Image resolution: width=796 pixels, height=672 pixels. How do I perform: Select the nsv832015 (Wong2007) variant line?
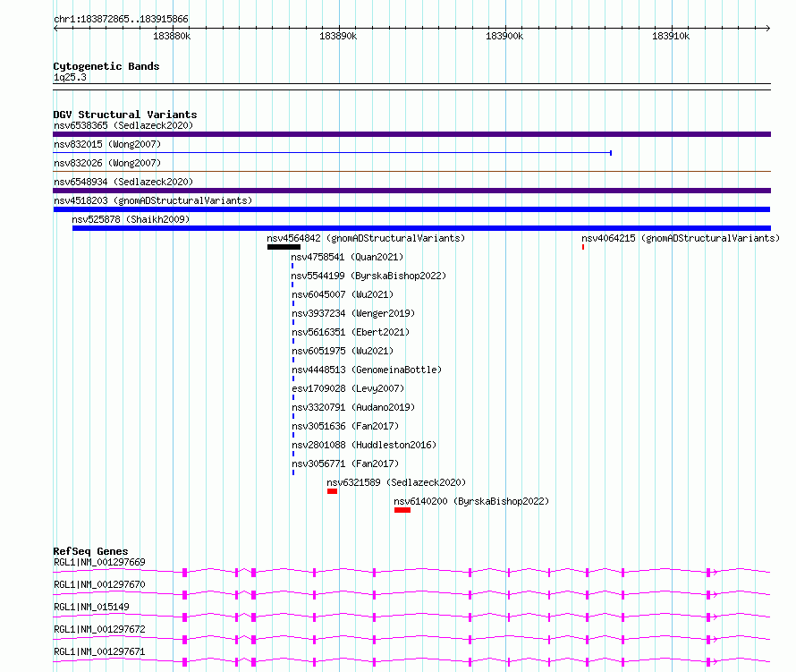332,152
